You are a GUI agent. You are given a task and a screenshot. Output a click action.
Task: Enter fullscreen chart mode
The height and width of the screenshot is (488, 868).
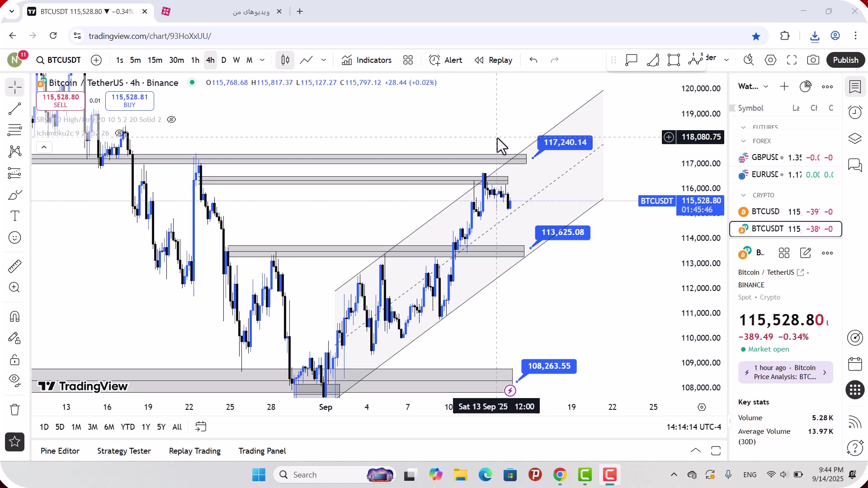point(792,60)
